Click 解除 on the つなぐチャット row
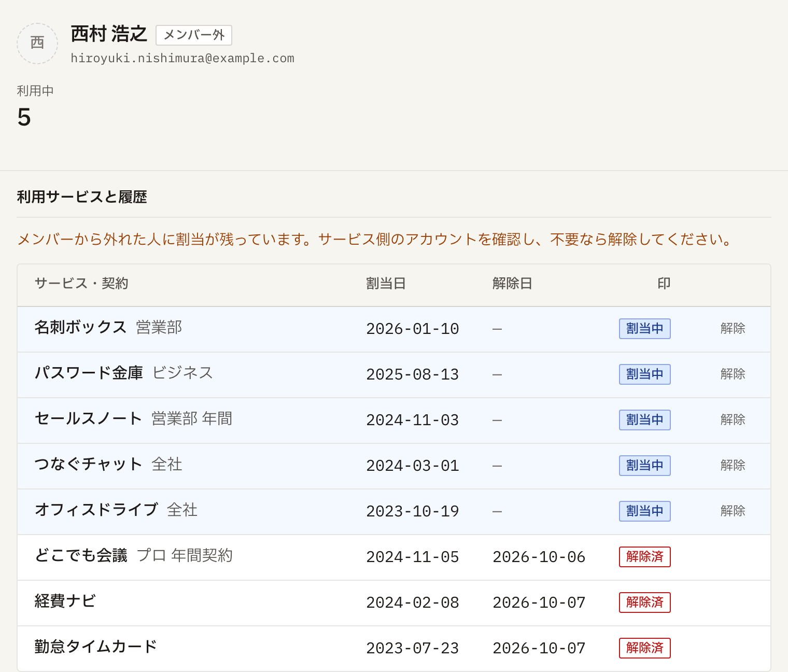 click(733, 465)
